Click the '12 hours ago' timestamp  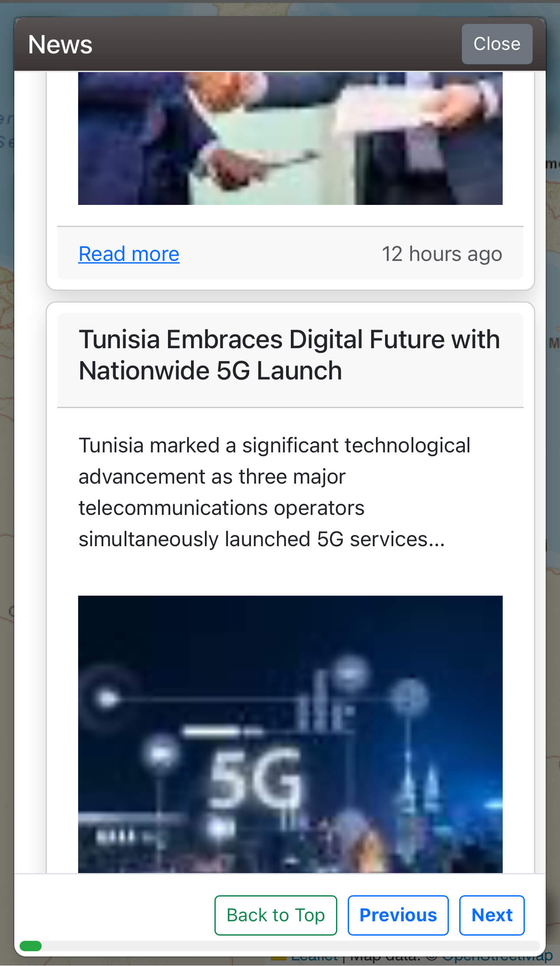pyautogui.click(x=441, y=254)
